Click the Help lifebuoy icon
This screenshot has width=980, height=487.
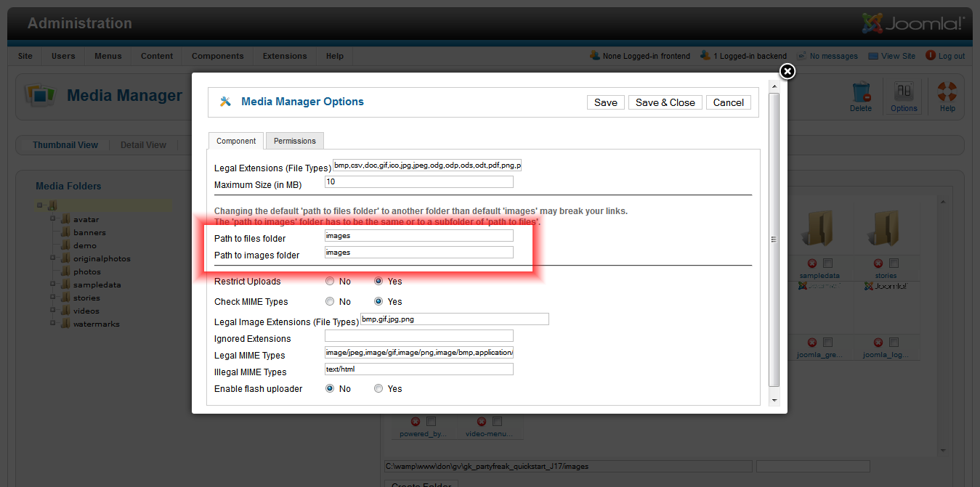tap(947, 92)
